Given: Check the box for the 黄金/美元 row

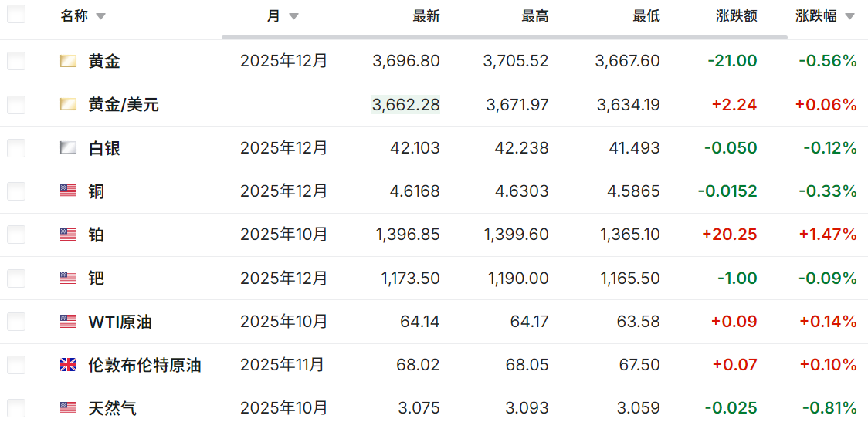Looking at the screenshot, I should 16,104.
